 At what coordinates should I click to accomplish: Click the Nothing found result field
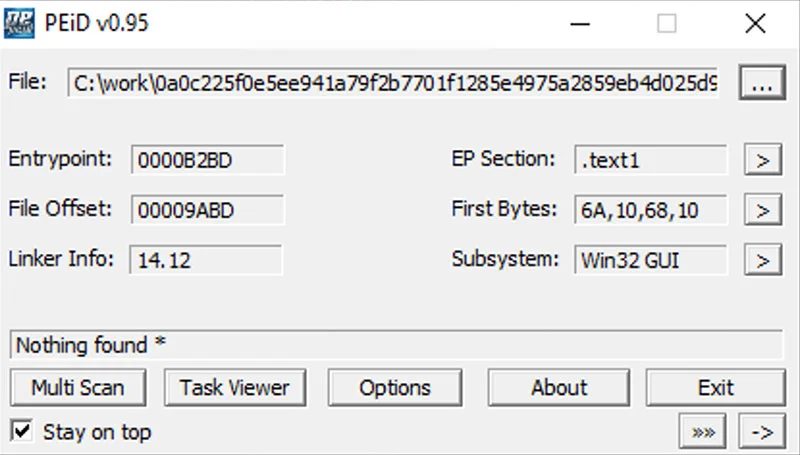396,345
